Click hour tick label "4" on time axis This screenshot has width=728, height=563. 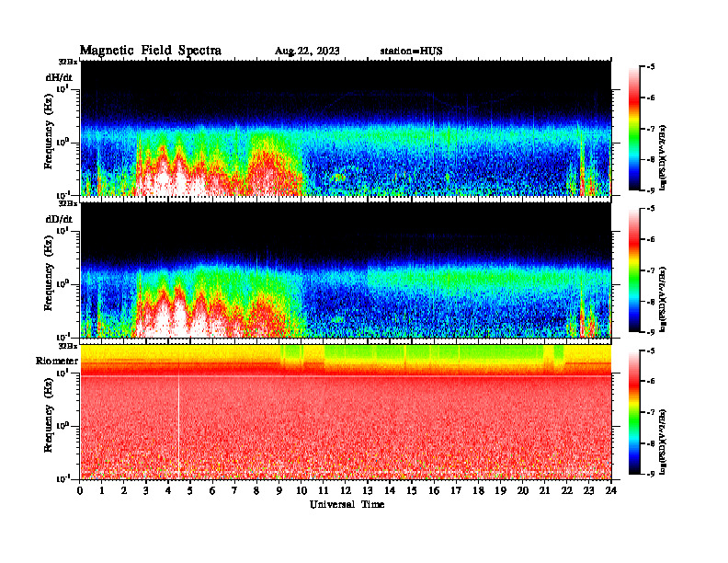(x=168, y=491)
